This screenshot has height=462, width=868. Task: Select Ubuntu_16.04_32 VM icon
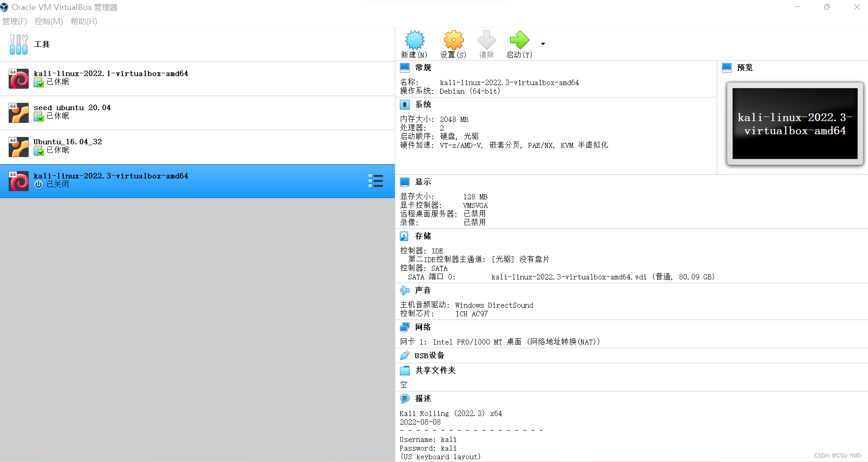click(x=19, y=147)
